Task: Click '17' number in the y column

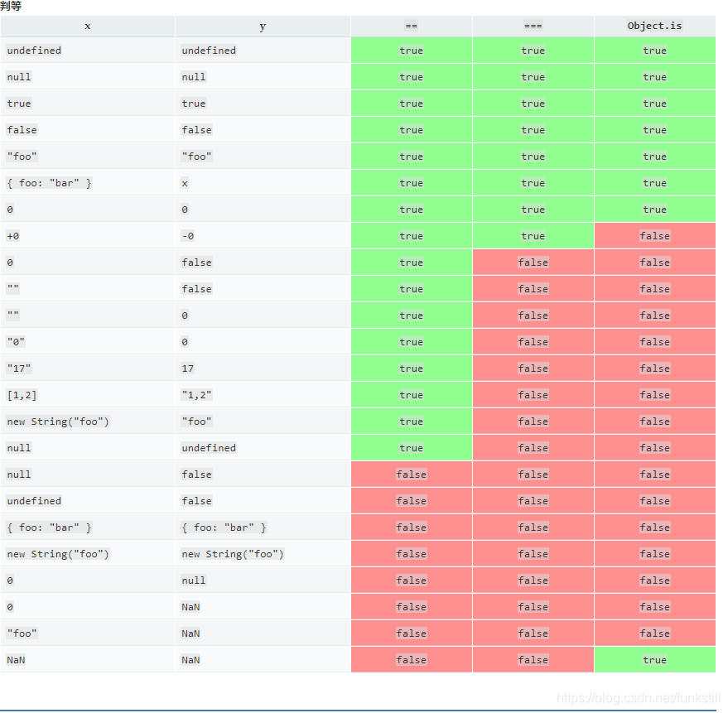Action: 187,369
